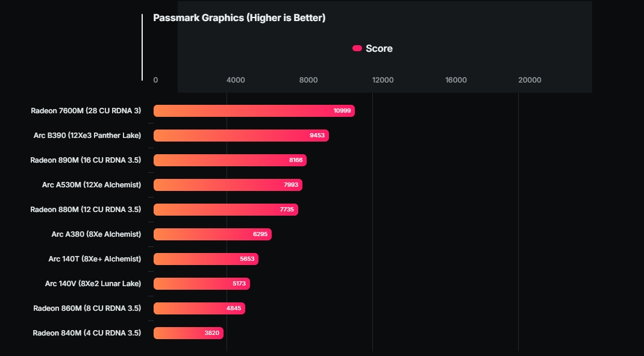Click the Arc A530M score bar
Image resolution: width=644 pixels, height=356 pixels.
coord(228,185)
